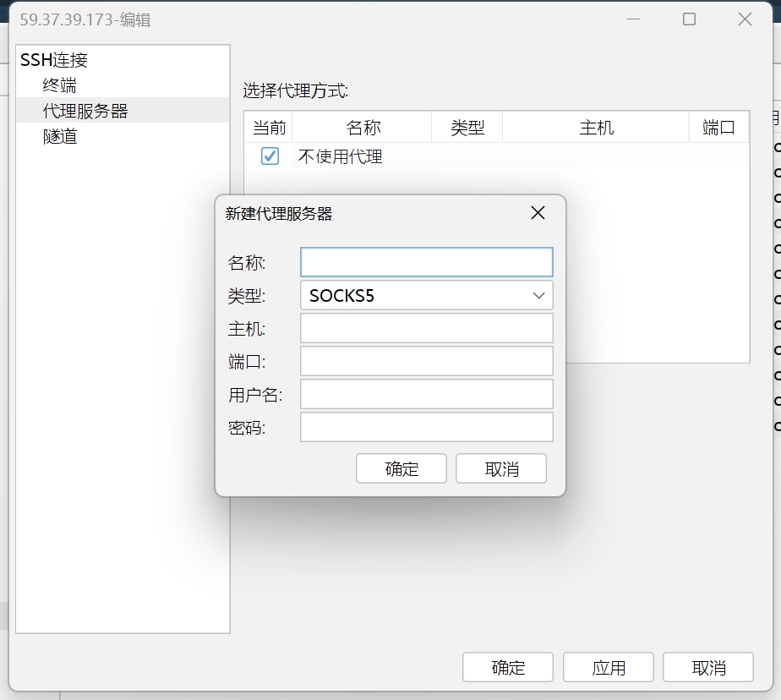Click the 名称 column header
The height and width of the screenshot is (700, 781).
(x=363, y=127)
